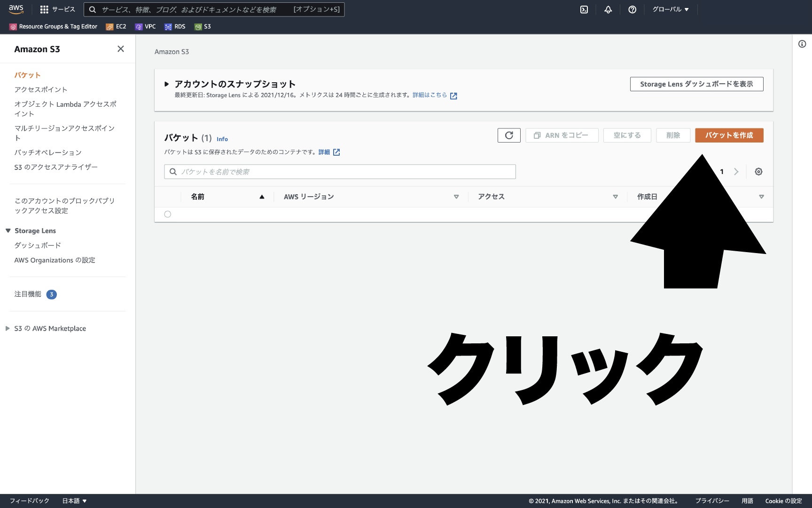Click page number 1 in pagination
The height and width of the screenshot is (508, 812).
click(722, 172)
